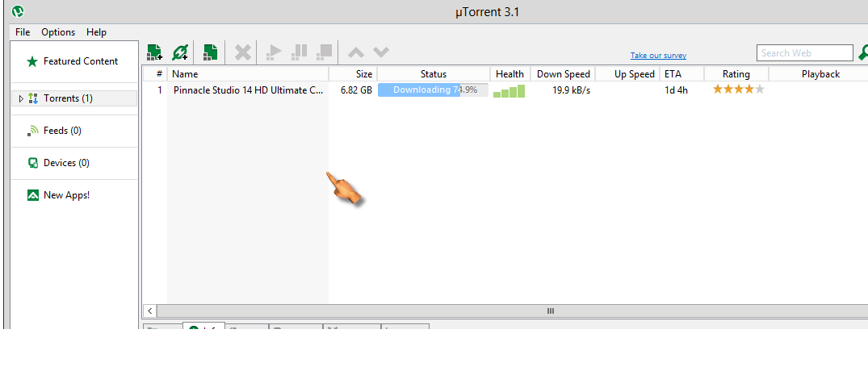Click the 1d 4h ETA value
This screenshot has width=868, height=371.
676,90
